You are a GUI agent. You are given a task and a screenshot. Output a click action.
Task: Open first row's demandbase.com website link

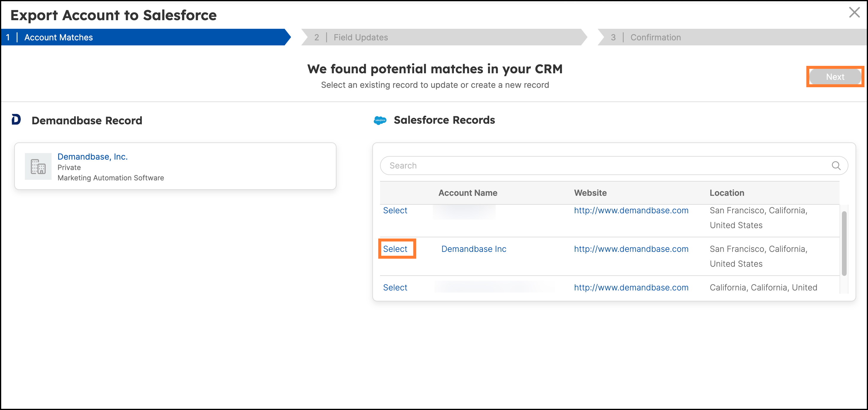tap(631, 210)
